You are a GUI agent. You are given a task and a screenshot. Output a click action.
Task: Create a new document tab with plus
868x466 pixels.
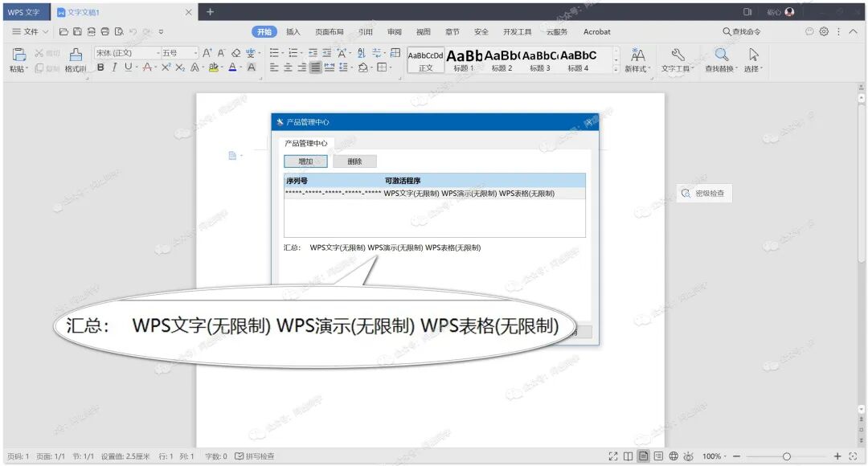[210, 11]
